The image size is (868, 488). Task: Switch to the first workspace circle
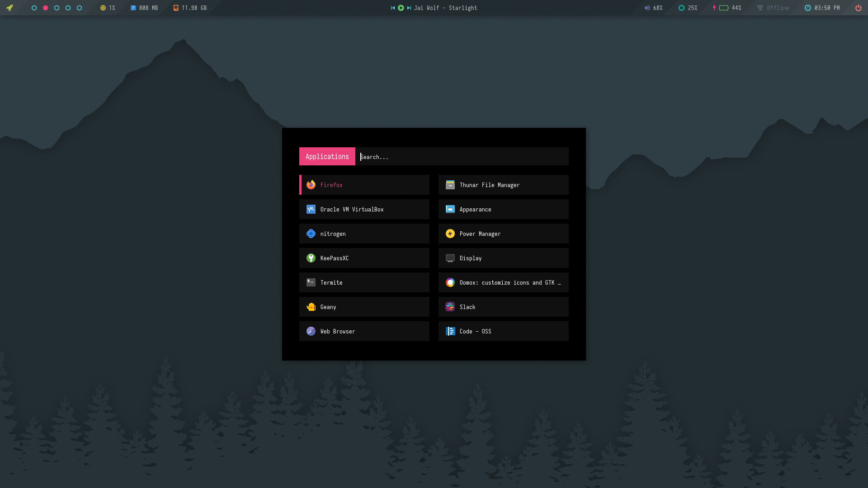(x=34, y=8)
